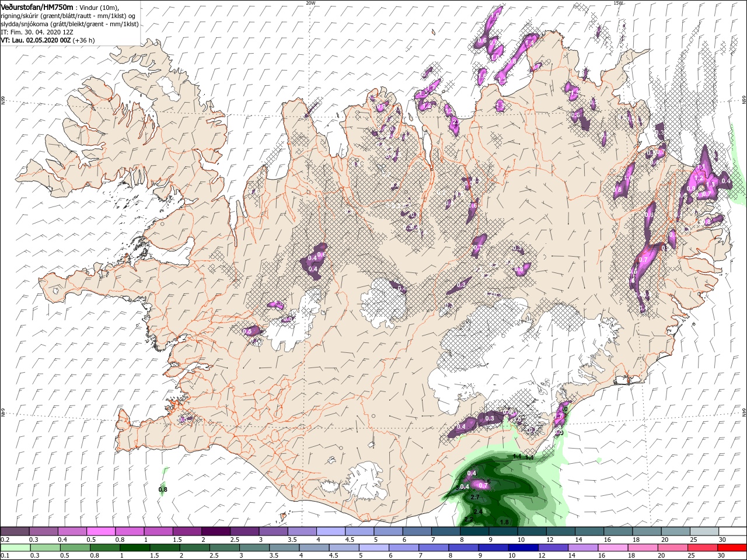Choose the light pink swatch between 16 and 18
Viewport: 747px width, 560px height.
click(614, 548)
